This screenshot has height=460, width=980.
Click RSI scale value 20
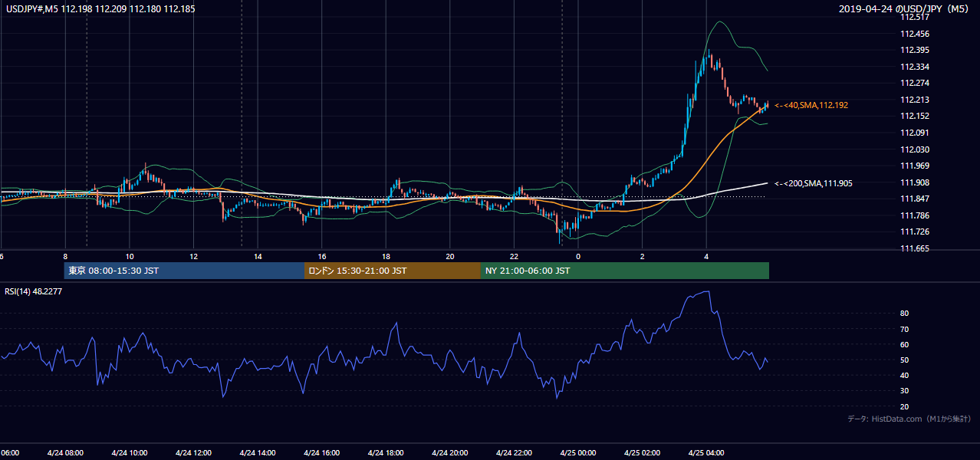pyautogui.click(x=905, y=406)
